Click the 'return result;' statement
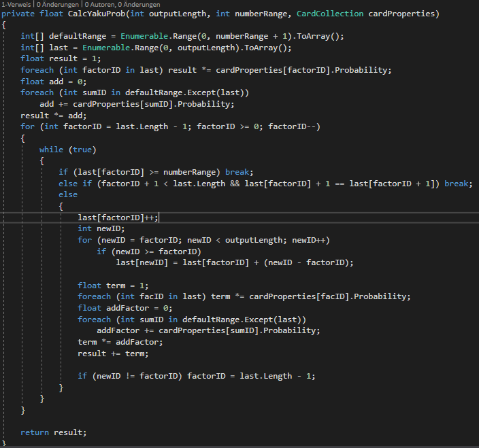 point(54,432)
